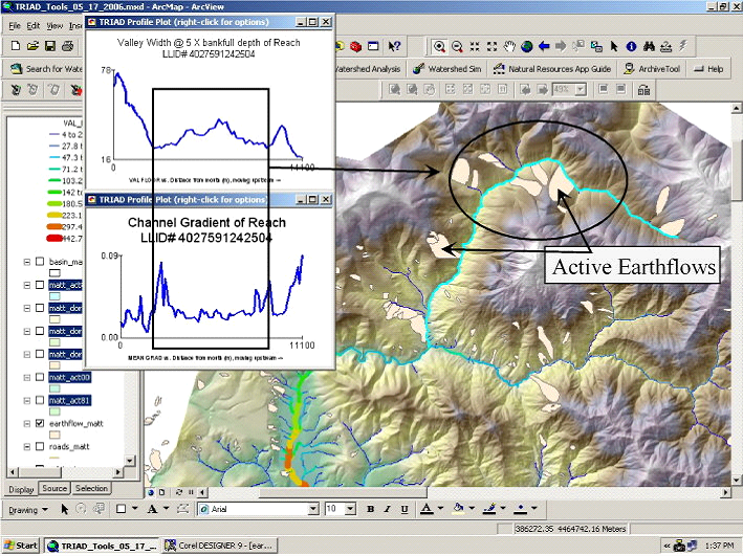Save the map document

click(50, 46)
